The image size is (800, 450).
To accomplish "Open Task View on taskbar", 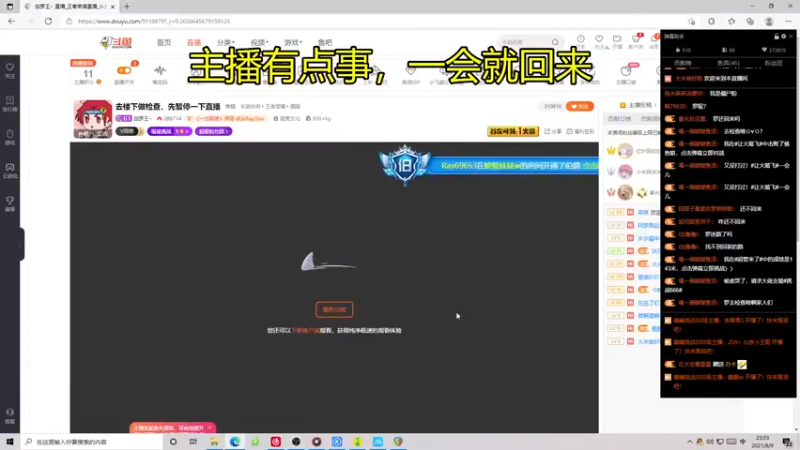I will coord(193,442).
